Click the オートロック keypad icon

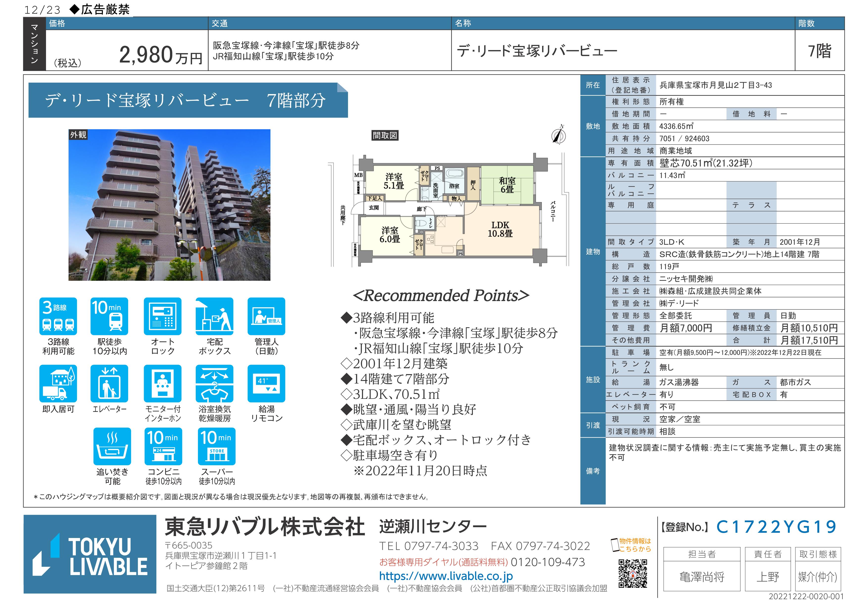click(x=163, y=316)
